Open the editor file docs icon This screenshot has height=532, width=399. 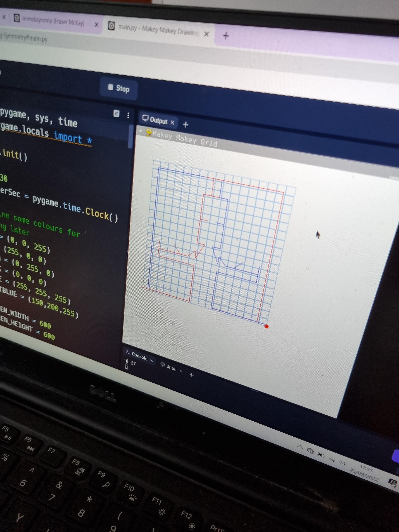pyautogui.click(x=116, y=113)
